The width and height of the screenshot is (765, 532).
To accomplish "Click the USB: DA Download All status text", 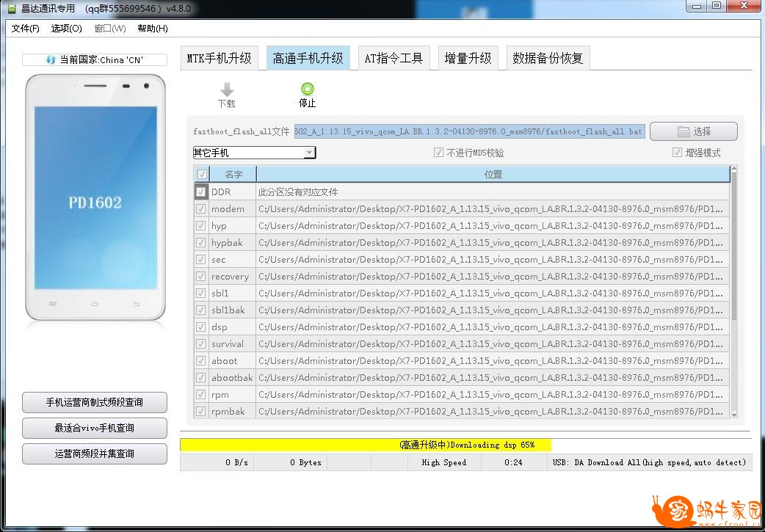I will (650, 462).
